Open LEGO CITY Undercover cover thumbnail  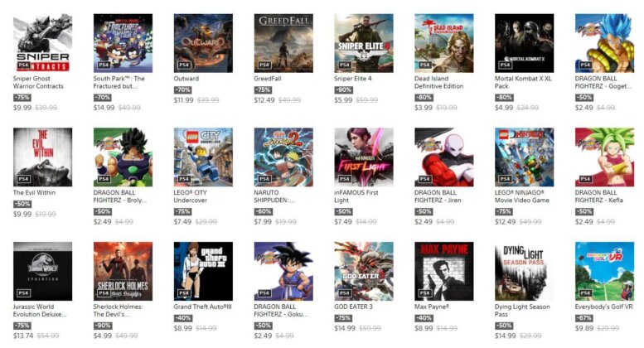(203, 157)
